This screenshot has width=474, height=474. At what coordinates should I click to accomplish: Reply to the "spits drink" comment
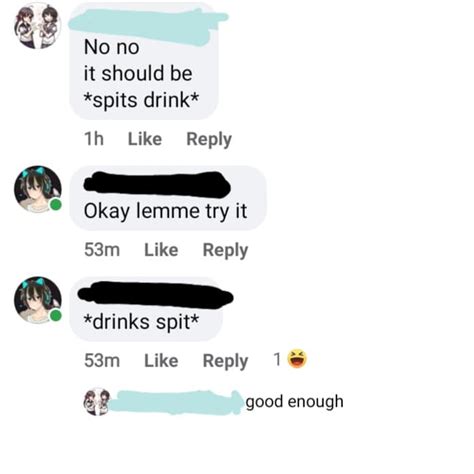209,140
